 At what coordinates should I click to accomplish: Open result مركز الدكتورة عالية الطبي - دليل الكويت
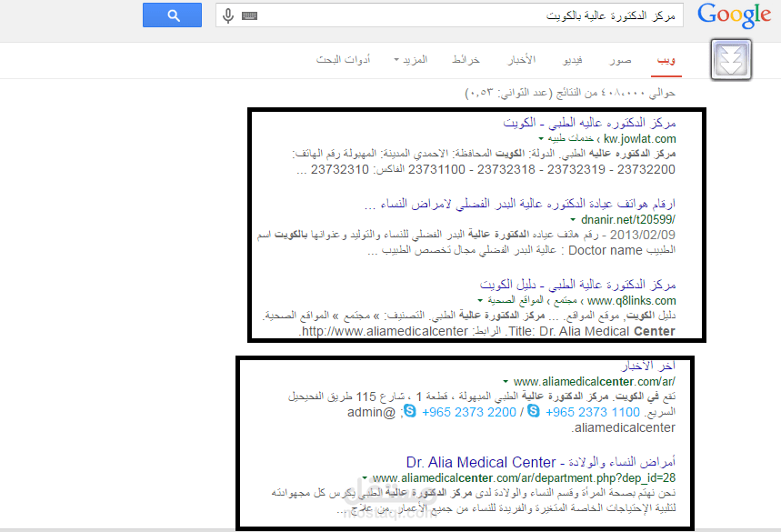point(577,285)
